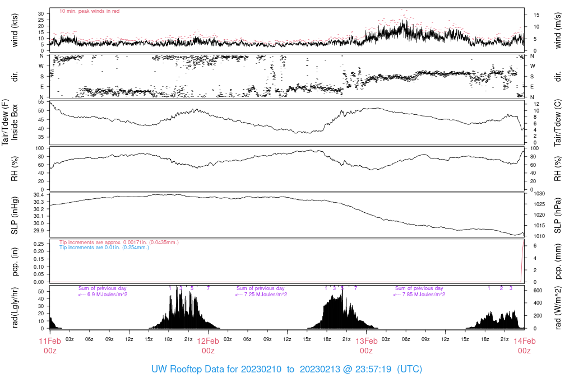This screenshot has height=392, width=574.
Task: Select the '12Feb 00z' date marker
Action: click(208, 346)
